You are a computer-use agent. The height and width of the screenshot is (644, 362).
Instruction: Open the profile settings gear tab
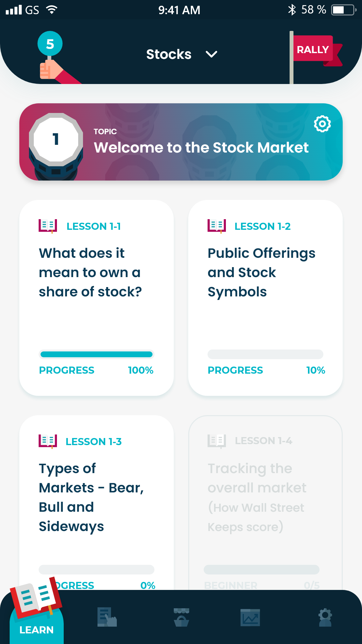[325, 617]
